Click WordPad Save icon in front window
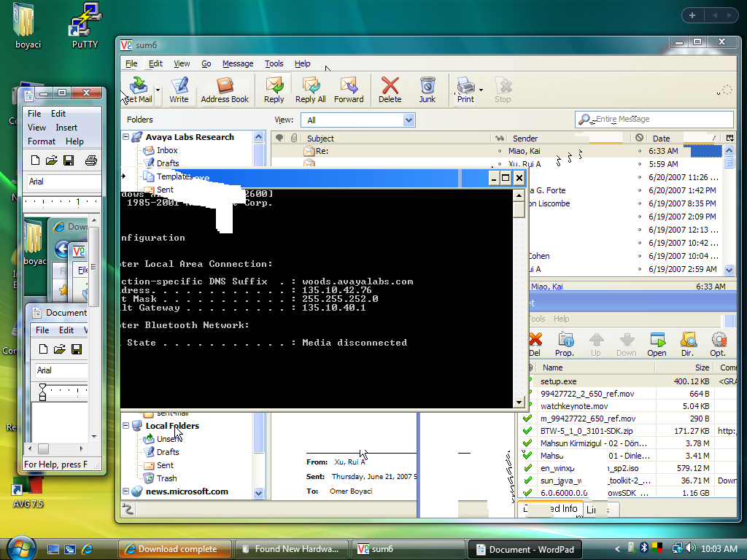Viewport: 747px width, 560px height. [69, 160]
